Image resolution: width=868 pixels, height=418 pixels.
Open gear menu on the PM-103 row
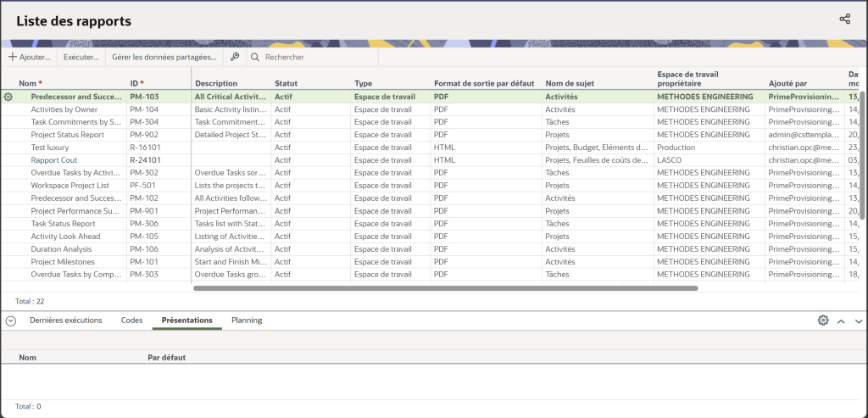tap(8, 97)
